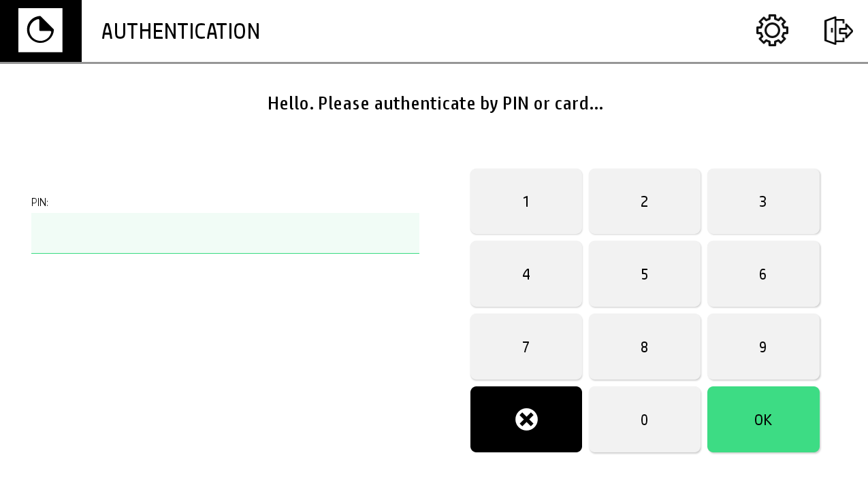The width and height of the screenshot is (868, 485).
Task: Click the exit door logout icon
Action: pos(838,31)
